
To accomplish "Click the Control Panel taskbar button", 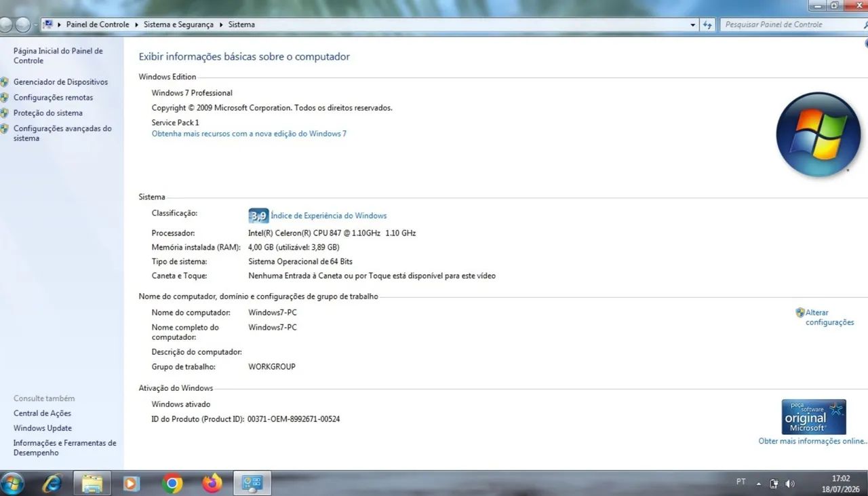I will [252, 483].
